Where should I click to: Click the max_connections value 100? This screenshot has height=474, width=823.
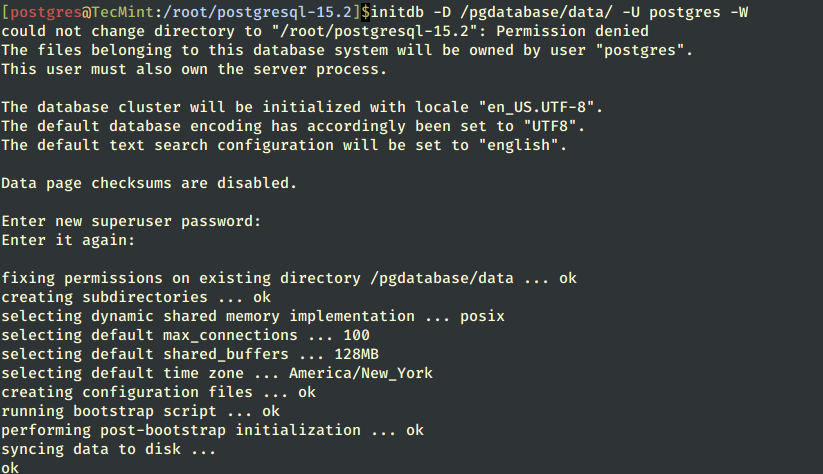(x=355, y=335)
